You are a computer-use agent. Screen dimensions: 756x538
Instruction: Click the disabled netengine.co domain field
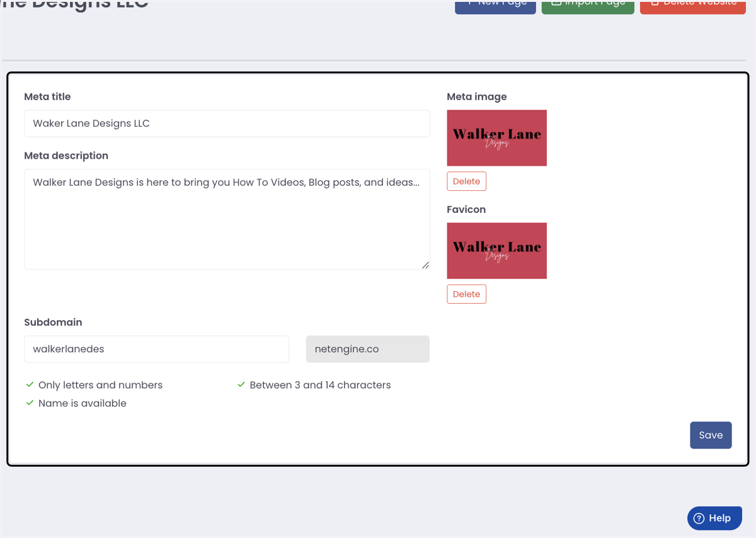pos(368,349)
